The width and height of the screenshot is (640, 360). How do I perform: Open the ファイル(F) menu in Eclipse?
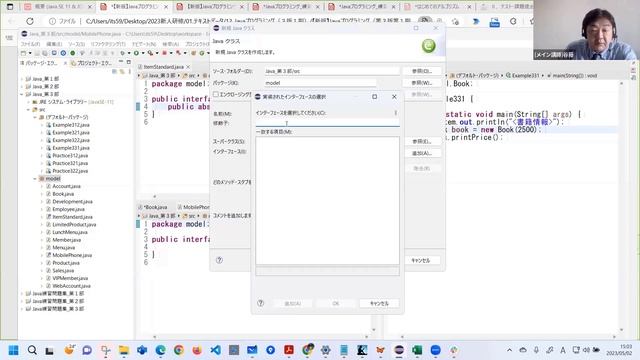[x=30, y=44]
